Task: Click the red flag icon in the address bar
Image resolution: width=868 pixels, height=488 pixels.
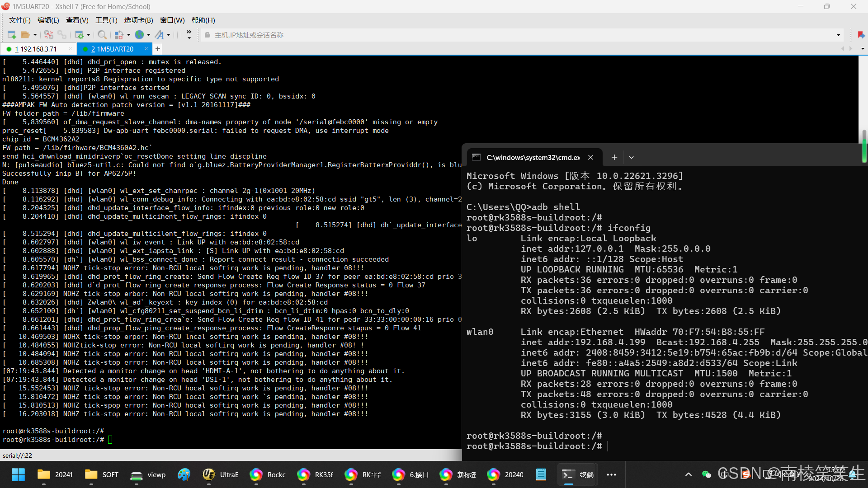Action: click(x=861, y=35)
